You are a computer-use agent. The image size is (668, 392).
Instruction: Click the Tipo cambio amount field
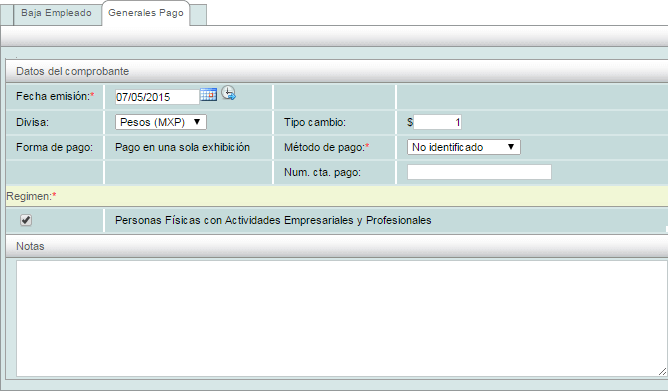tap(438, 123)
